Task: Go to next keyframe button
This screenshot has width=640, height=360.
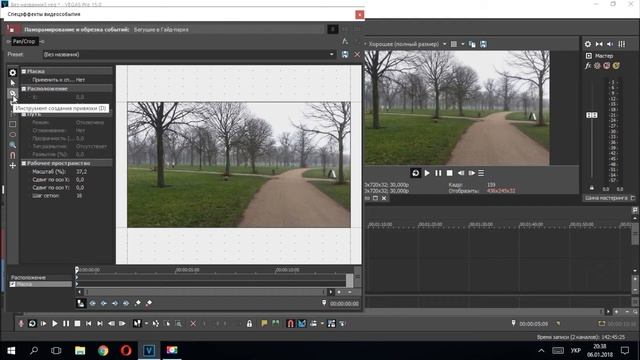Action: [x=115, y=303]
